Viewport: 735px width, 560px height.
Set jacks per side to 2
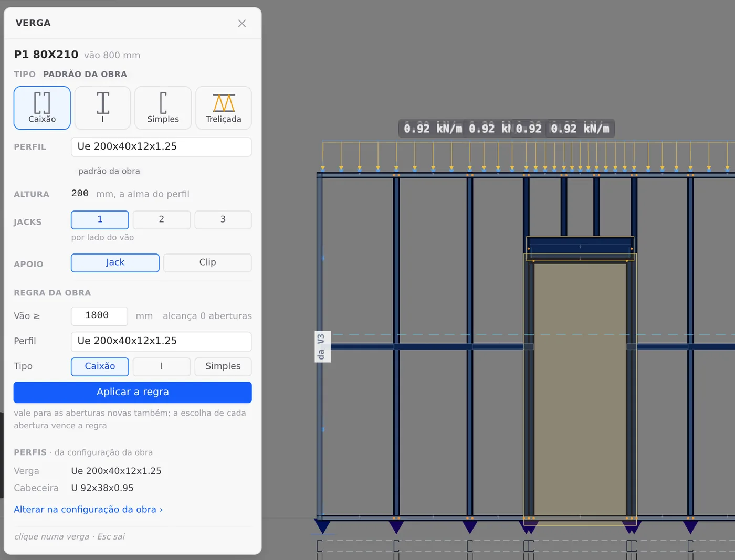(x=161, y=219)
